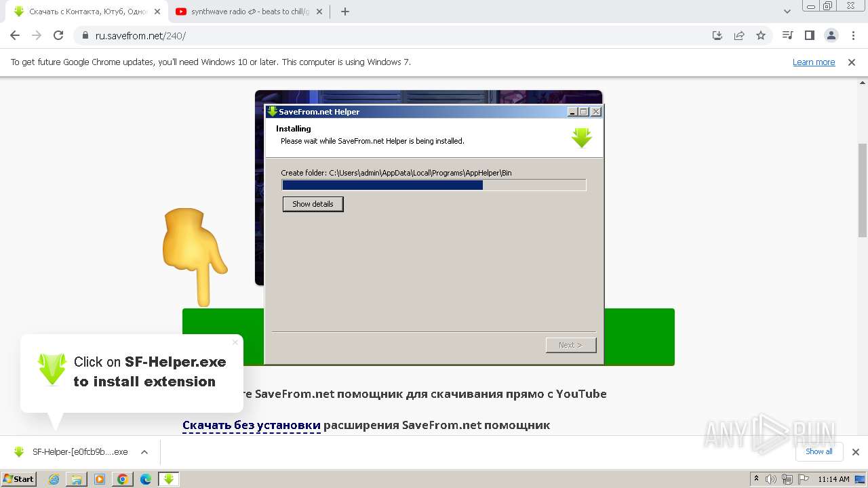Reload the savefrom.net page
Screen dimensions: 868x488
click(x=58, y=35)
